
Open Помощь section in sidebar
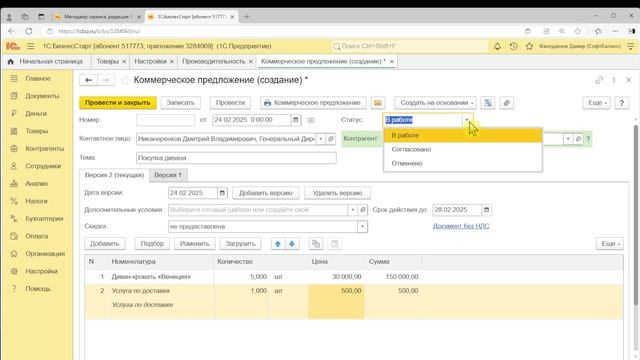38,289
